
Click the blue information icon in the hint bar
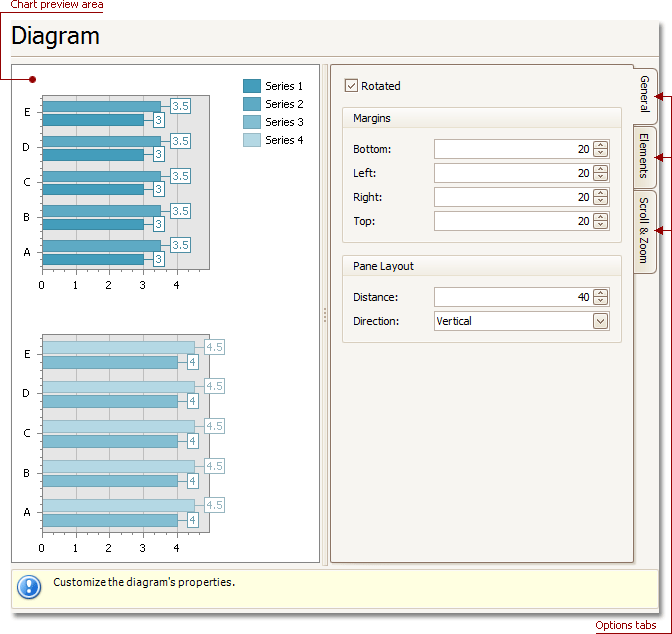pos(30,587)
